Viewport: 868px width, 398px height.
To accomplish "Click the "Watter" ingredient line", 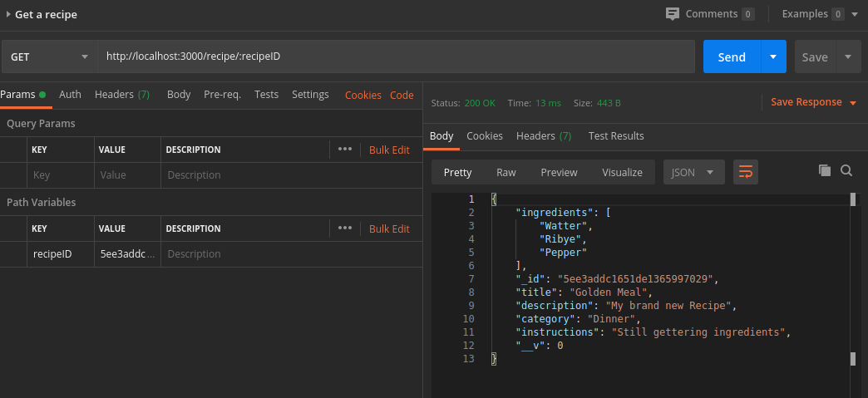I will pos(565,226).
